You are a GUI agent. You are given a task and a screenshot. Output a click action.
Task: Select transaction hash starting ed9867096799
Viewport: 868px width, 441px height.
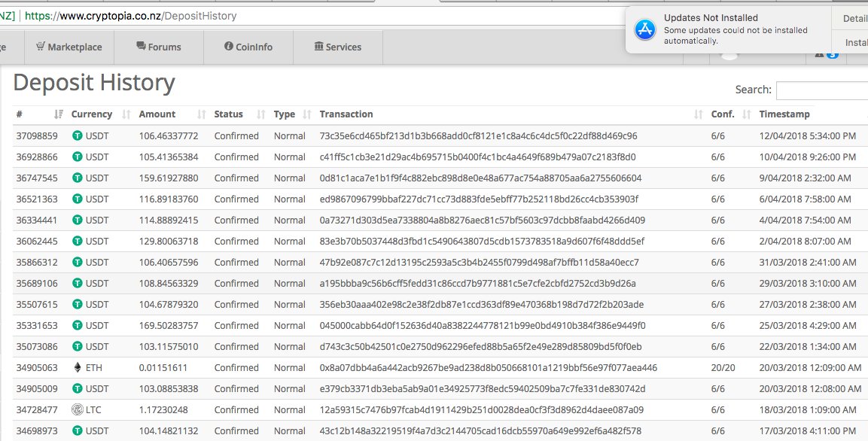[479, 199]
